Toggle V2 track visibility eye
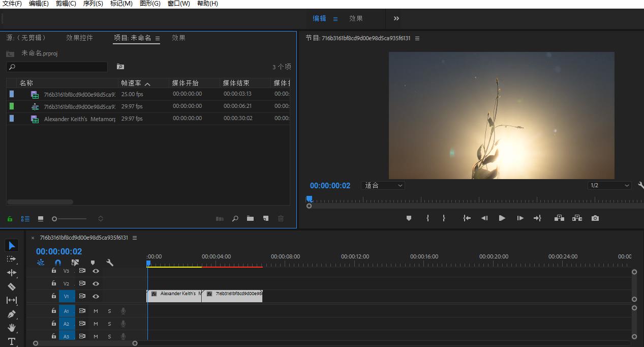 tap(96, 284)
